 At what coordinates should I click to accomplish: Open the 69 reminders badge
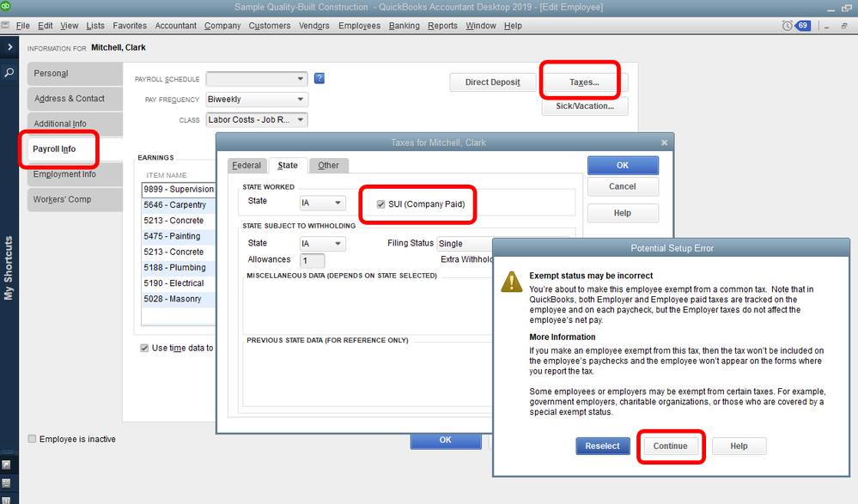(803, 26)
